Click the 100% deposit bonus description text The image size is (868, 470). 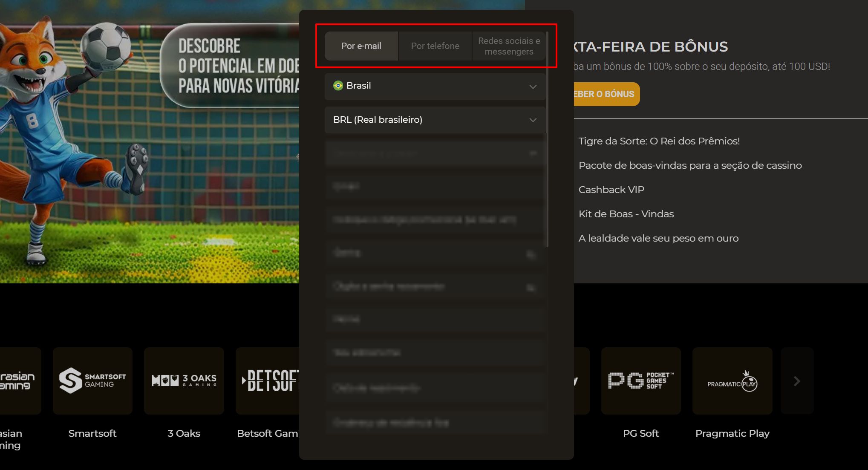click(x=701, y=66)
